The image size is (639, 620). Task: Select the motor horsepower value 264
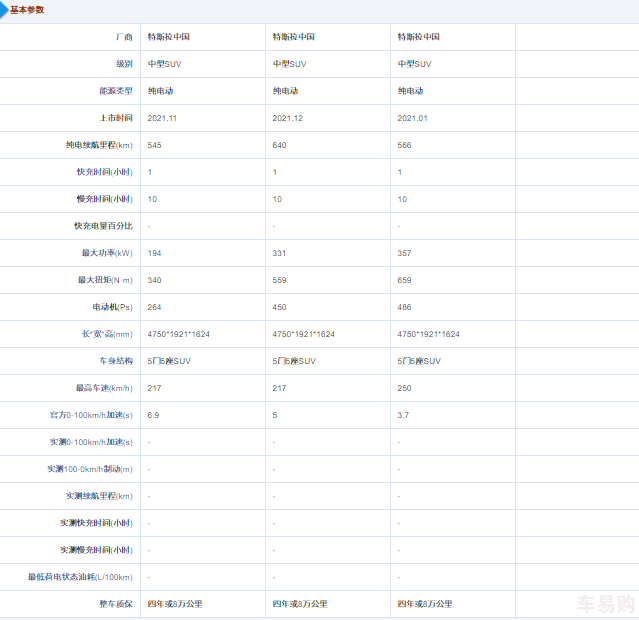154,307
